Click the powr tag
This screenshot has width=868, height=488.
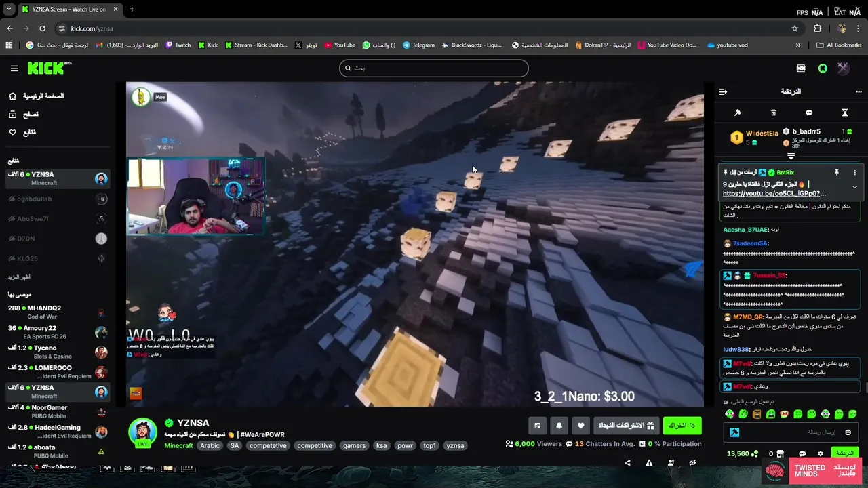click(x=405, y=446)
